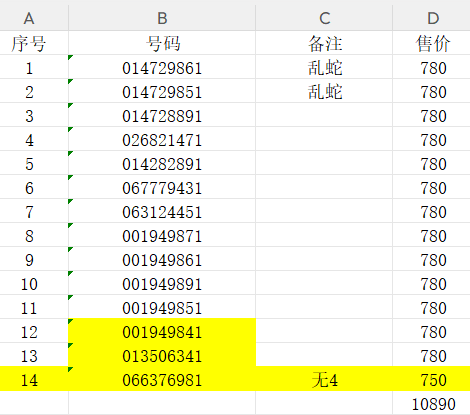The height and width of the screenshot is (415, 470).
Task: Select column C header
Action: pos(324,18)
